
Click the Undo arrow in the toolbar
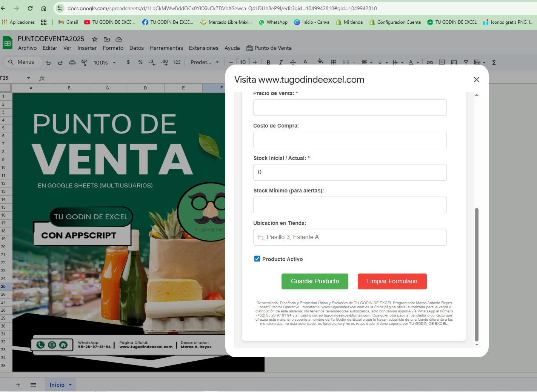click(48, 63)
